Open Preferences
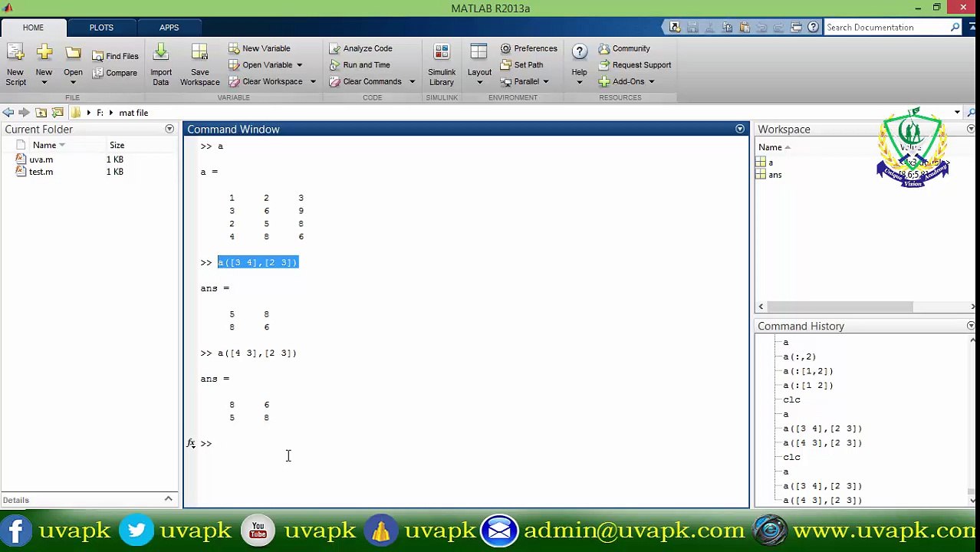Viewport: 980px width, 552px height. click(x=528, y=48)
